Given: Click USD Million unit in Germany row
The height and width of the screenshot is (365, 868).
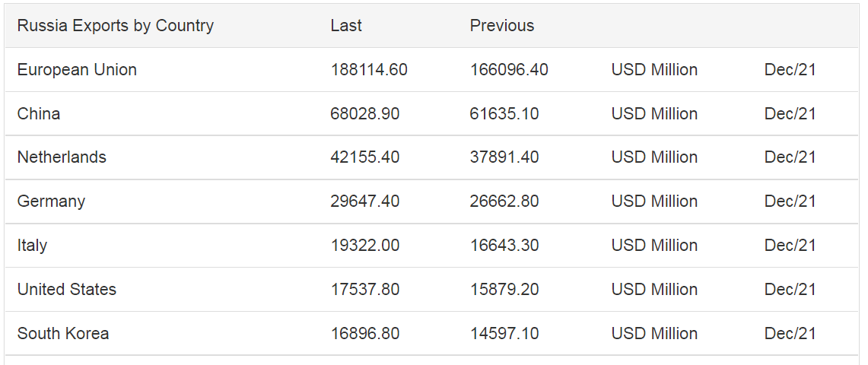Looking at the screenshot, I should (x=654, y=202).
